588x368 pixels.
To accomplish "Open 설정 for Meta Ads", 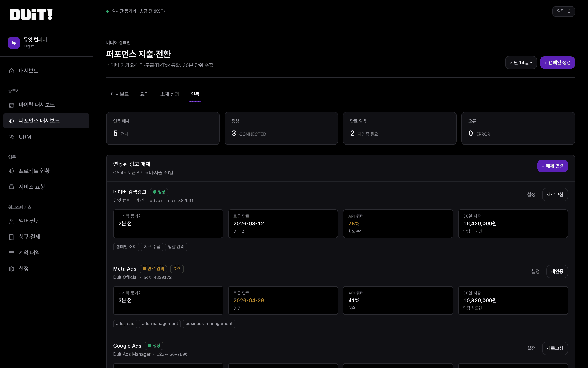I will pos(535,271).
